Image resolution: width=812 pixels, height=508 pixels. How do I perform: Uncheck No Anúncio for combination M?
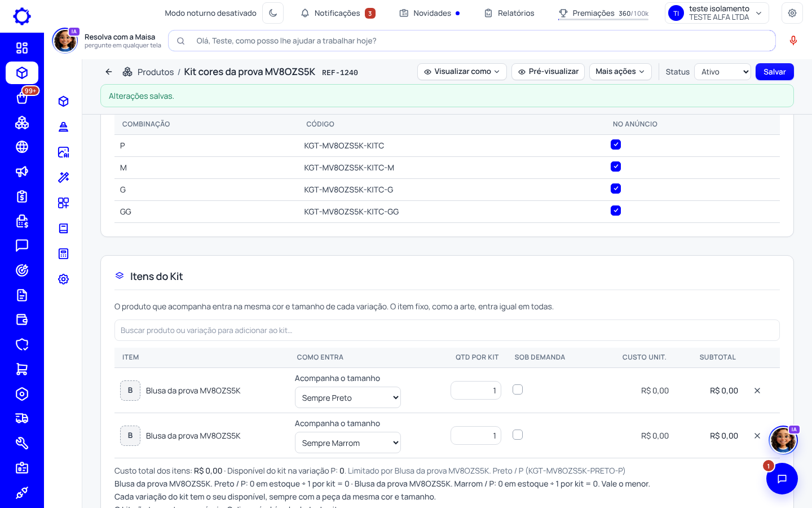[x=616, y=167]
